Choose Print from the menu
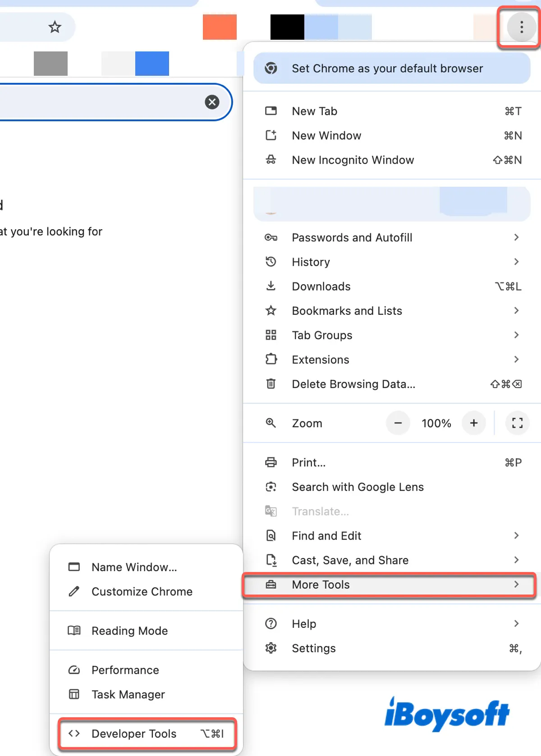Image resolution: width=541 pixels, height=756 pixels. pyautogui.click(x=392, y=462)
